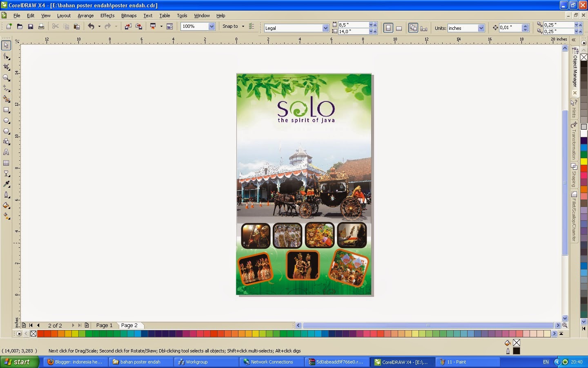Select the Text tool
This screenshot has height=368, width=588.
pyautogui.click(x=6, y=152)
